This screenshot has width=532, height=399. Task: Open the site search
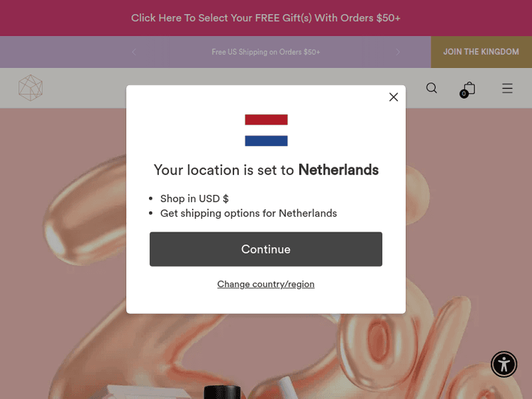click(431, 88)
